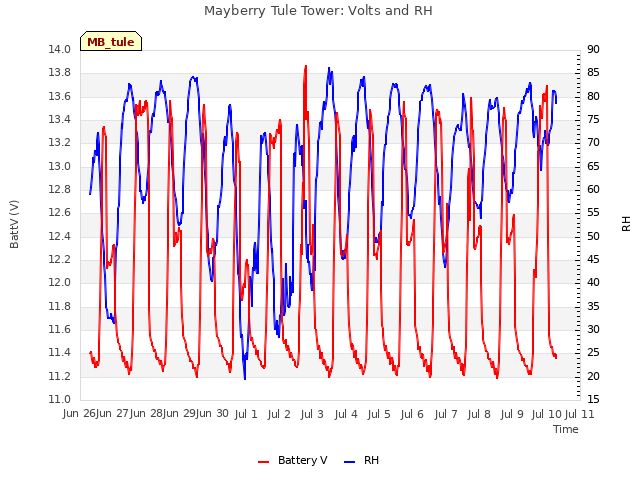Click the 'Jun 30' date label
Screen dimensions: 640x480
pyautogui.click(x=212, y=414)
